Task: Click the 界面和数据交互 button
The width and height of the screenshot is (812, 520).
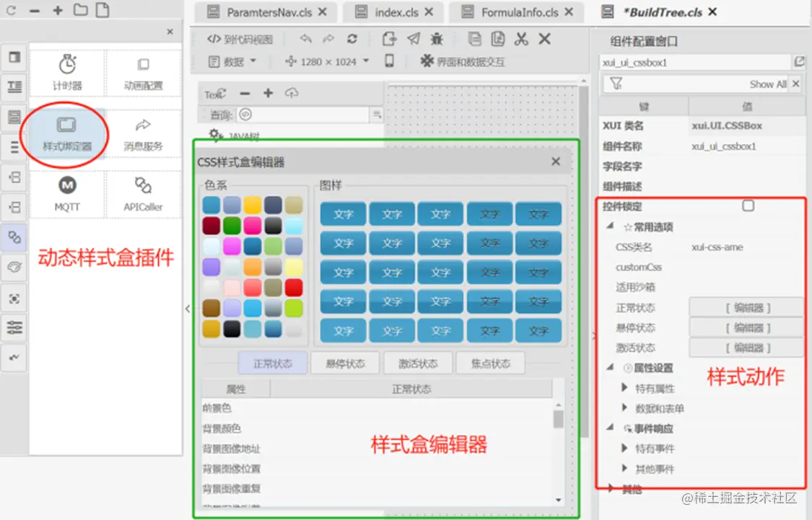Action: point(463,61)
